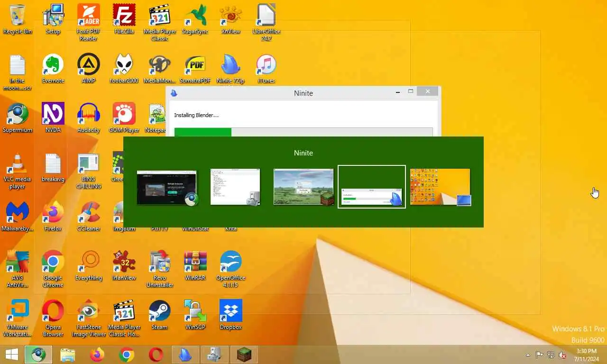Switch to the Supermium browser window thumbnail
The height and width of the screenshot is (364, 607).
point(167,188)
